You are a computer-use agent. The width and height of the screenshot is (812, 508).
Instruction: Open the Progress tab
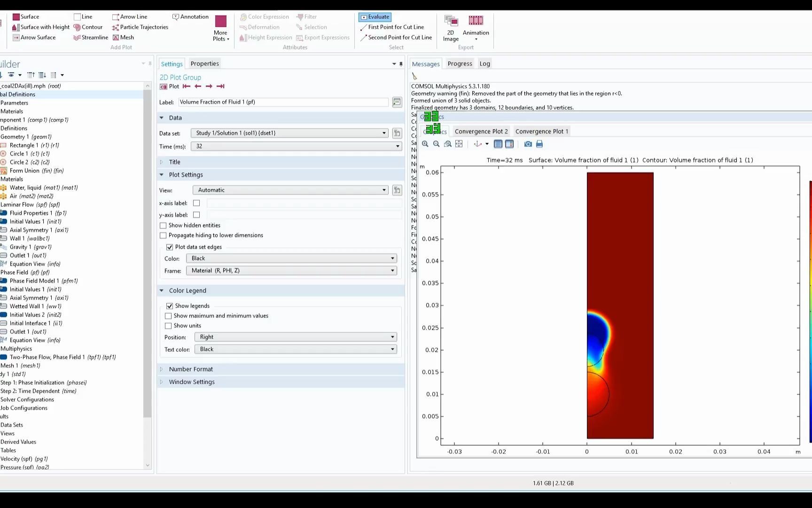click(x=460, y=63)
